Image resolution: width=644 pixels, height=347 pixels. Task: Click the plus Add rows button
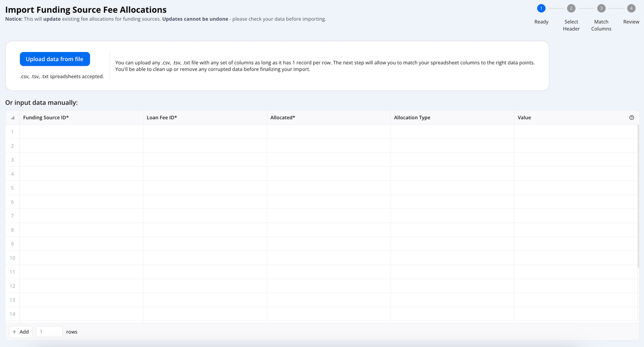(21, 332)
